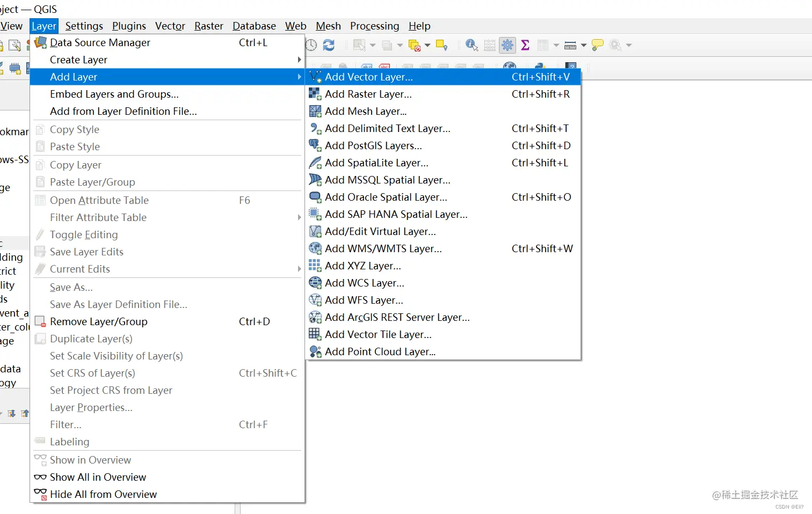Choose Add WMS/WMTS Layer
This screenshot has height=514, width=812.
(443, 248)
